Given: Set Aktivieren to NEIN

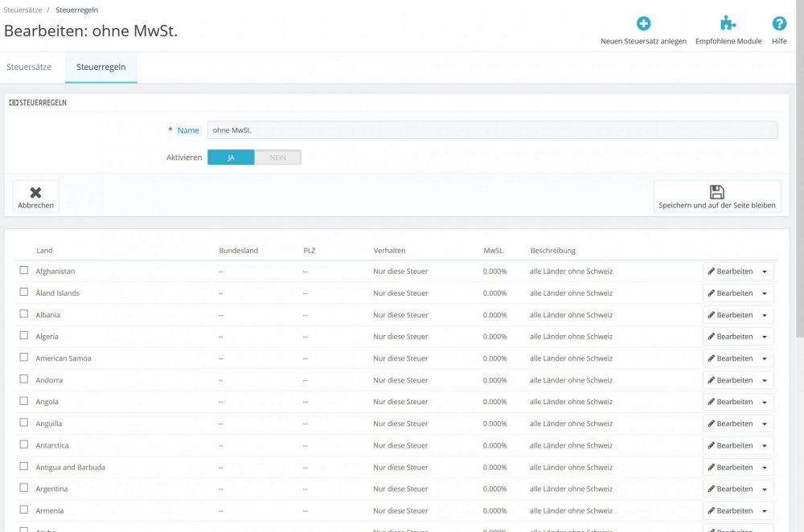Looking at the screenshot, I should coord(277,157).
